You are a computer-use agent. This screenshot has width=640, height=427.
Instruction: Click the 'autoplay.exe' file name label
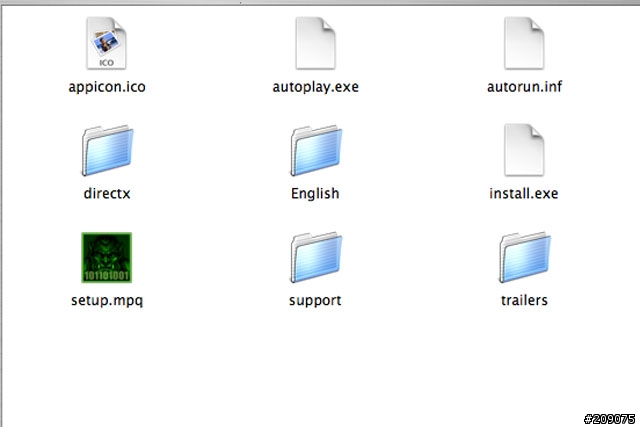point(316,87)
